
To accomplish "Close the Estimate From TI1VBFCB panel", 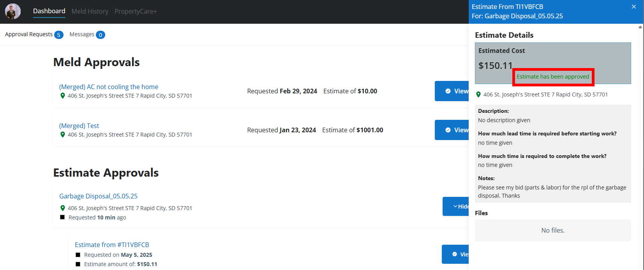I will [634, 7].
